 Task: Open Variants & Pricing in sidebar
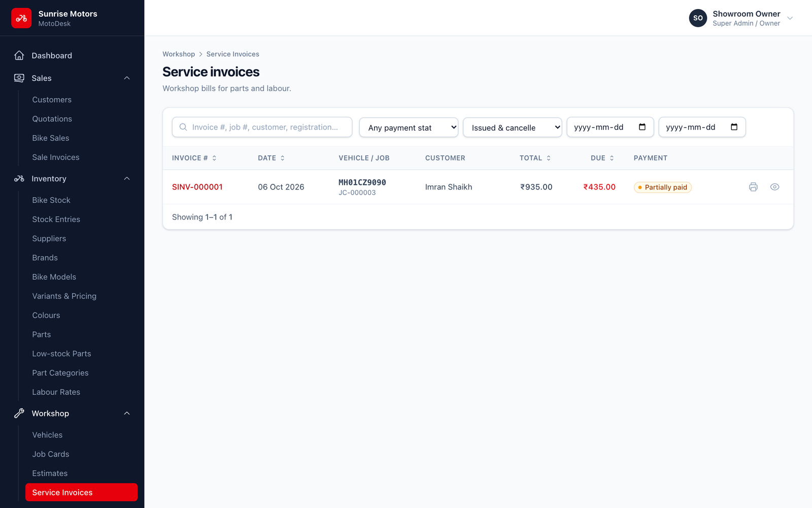point(64,296)
